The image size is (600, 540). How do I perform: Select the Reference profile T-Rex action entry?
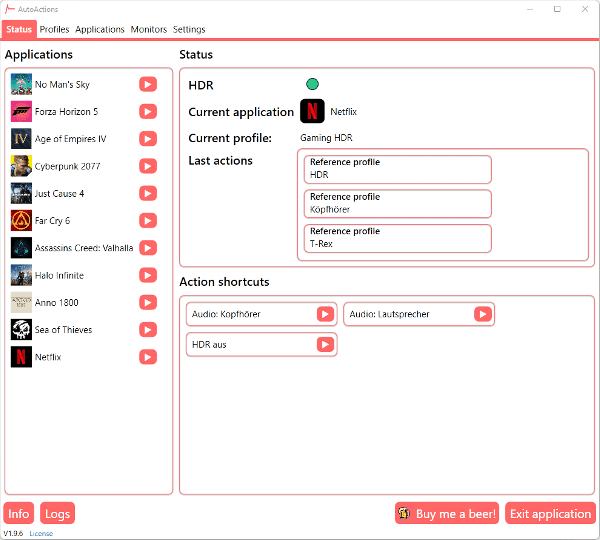(x=398, y=238)
